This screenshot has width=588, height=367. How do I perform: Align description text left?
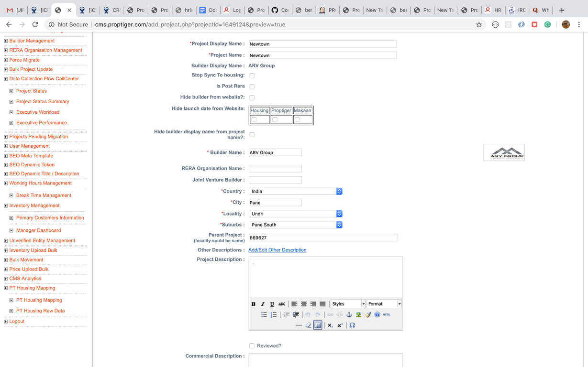pyautogui.click(x=294, y=304)
